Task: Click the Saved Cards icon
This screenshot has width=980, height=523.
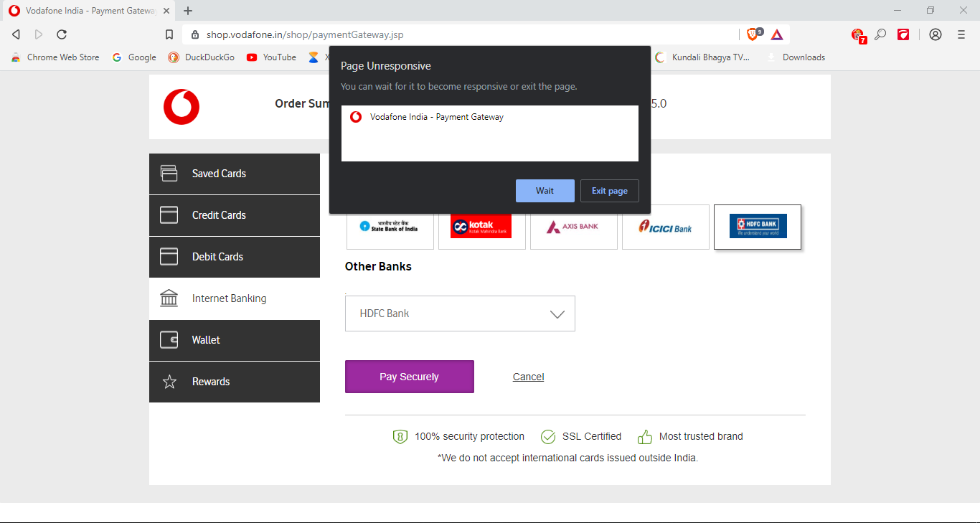Action: (169, 174)
